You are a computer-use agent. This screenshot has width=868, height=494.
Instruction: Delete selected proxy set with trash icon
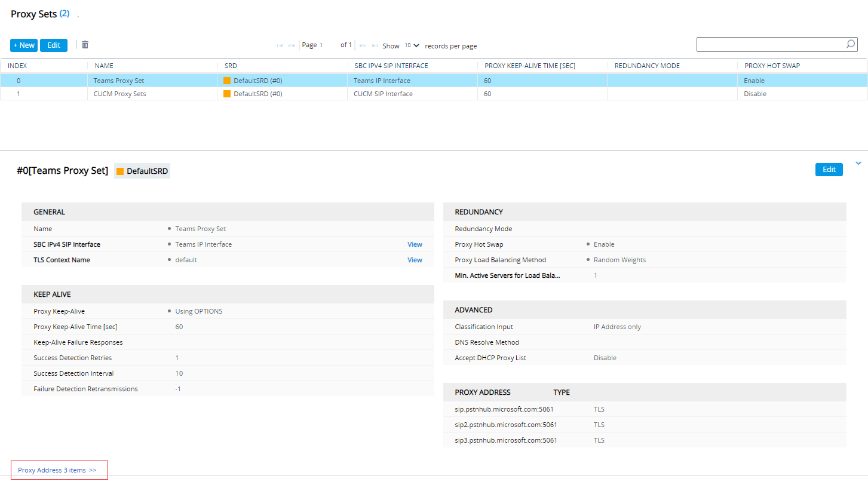85,45
